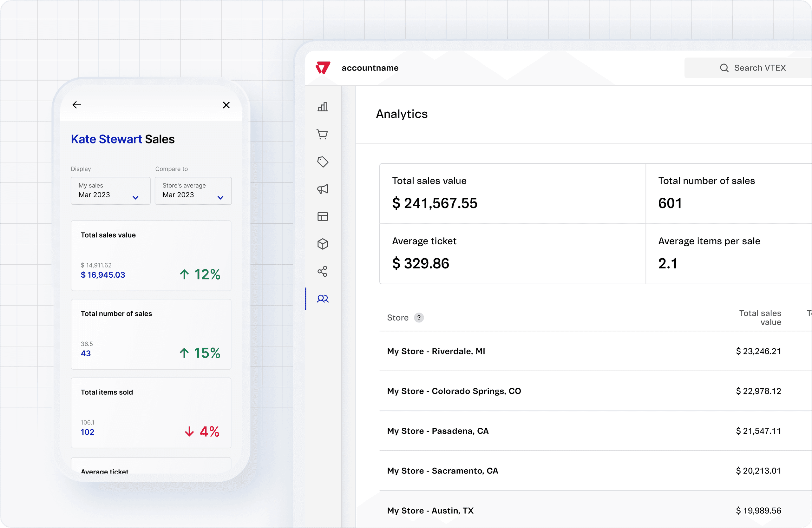The width and height of the screenshot is (812, 528).
Task: Switch focus to the Analytics page heading
Action: click(402, 114)
